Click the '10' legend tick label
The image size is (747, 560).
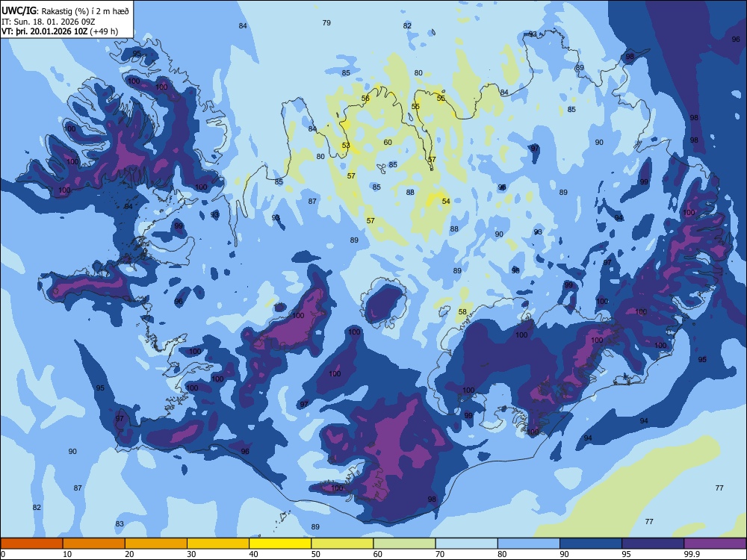tap(67, 554)
